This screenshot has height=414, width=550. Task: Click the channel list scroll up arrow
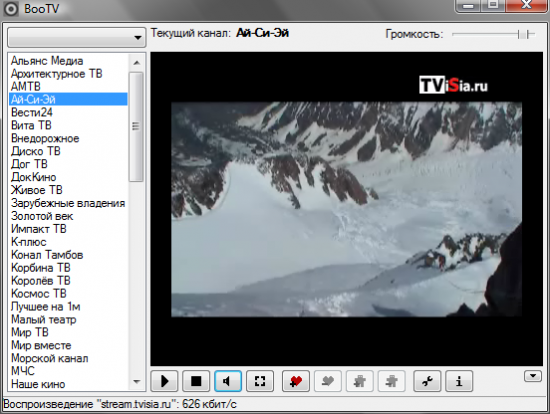[x=137, y=62]
